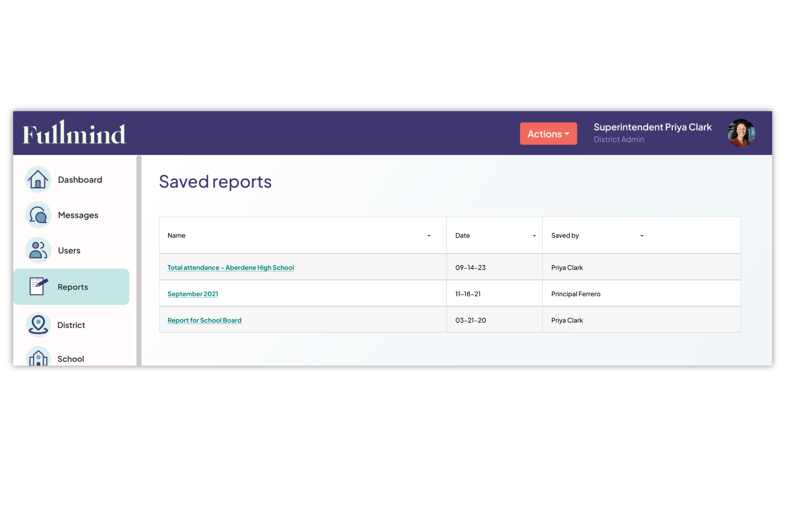Viewport: 785px width, 532px height.
Task: Open the Actions dropdown button
Action: pos(548,134)
